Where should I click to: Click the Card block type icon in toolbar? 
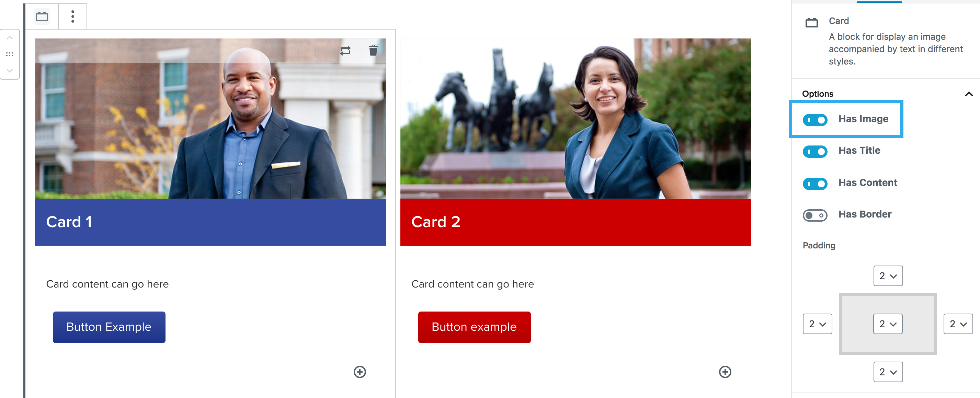(x=42, y=17)
